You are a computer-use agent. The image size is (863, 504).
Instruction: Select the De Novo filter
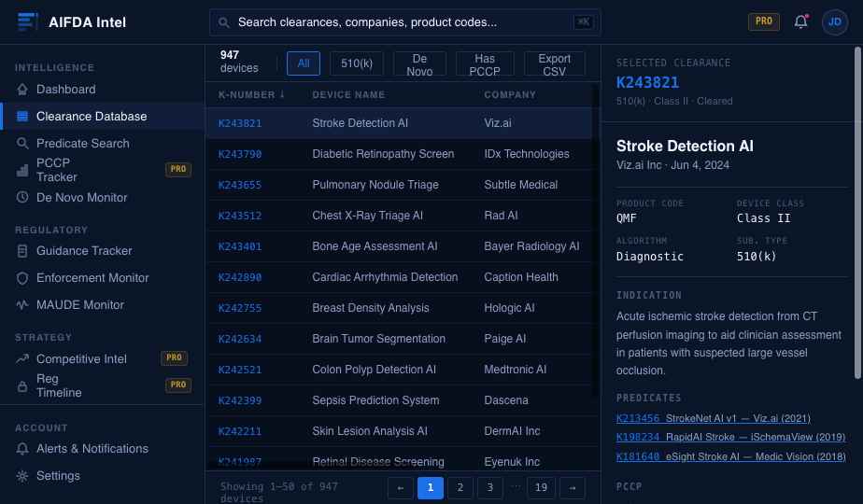(419, 65)
